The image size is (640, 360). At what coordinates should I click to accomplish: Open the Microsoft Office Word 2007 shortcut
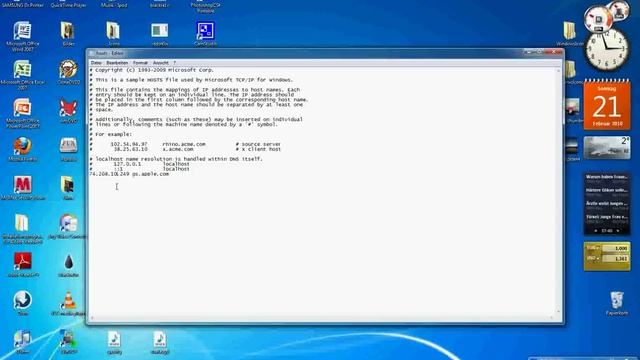tap(22, 36)
